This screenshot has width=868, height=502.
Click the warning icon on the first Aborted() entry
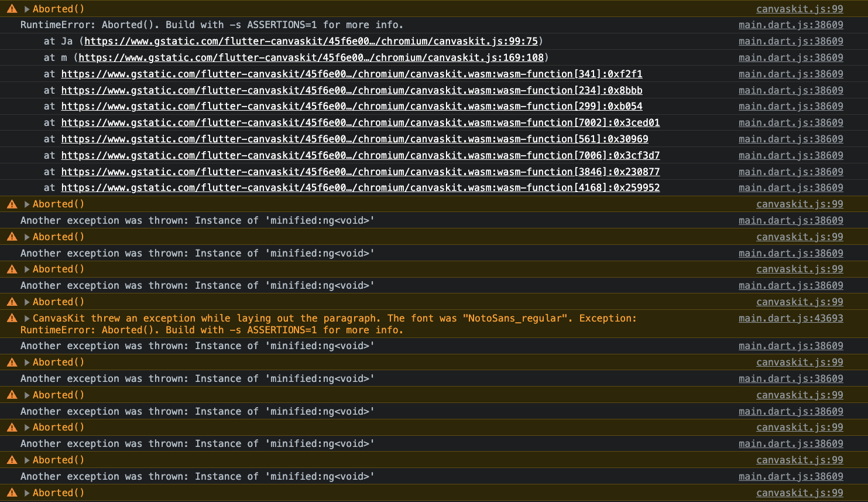coord(11,8)
